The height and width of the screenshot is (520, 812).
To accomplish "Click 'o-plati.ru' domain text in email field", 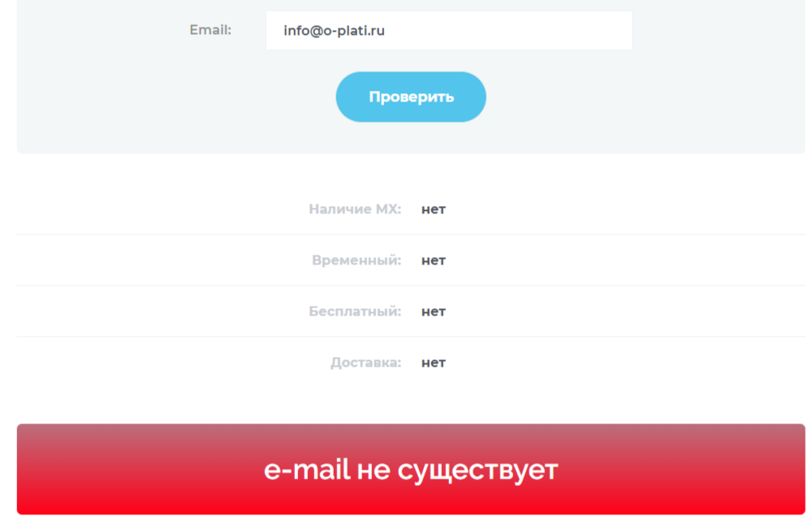I will (x=354, y=31).
